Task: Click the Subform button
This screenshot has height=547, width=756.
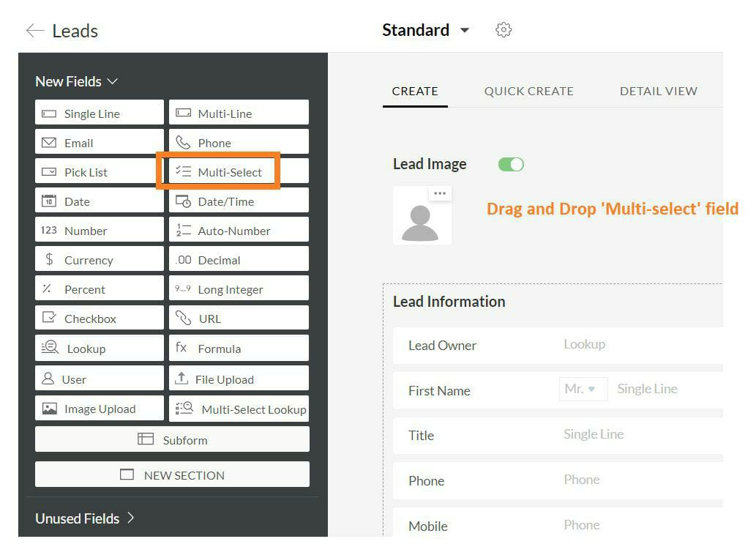Action: click(172, 439)
